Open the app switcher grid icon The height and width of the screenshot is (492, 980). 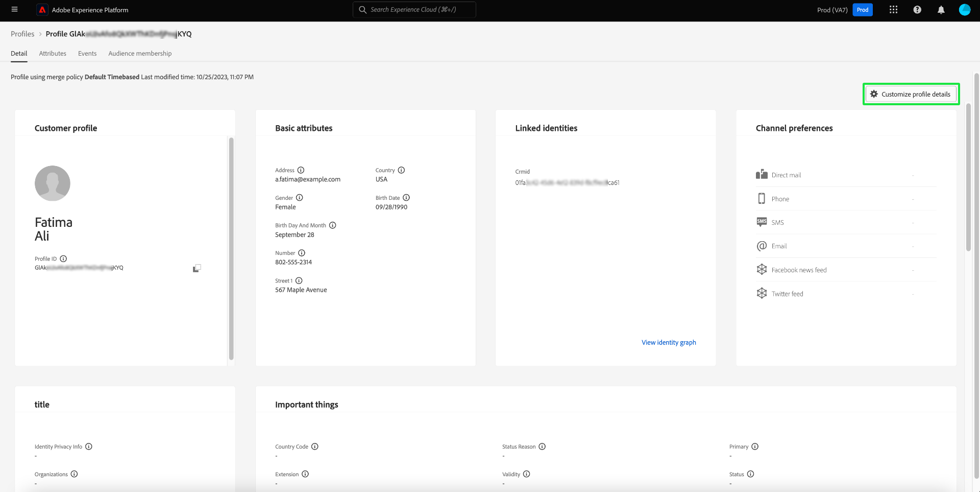(893, 10)
